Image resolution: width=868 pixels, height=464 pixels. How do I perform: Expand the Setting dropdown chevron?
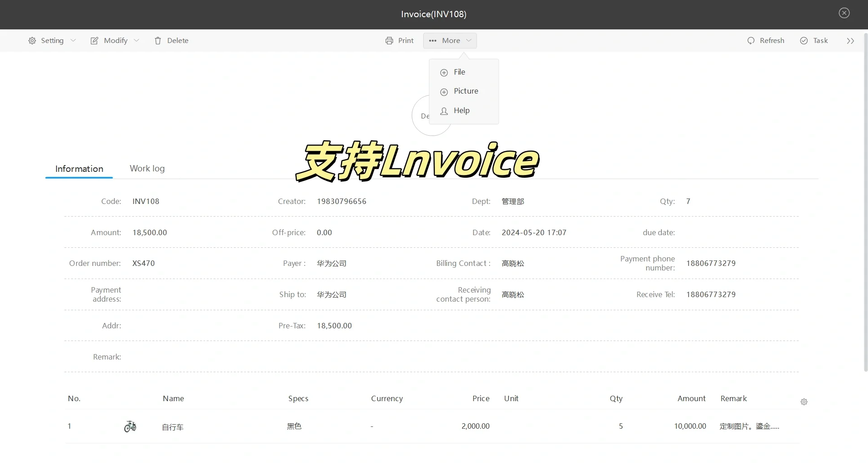(74, 40)
